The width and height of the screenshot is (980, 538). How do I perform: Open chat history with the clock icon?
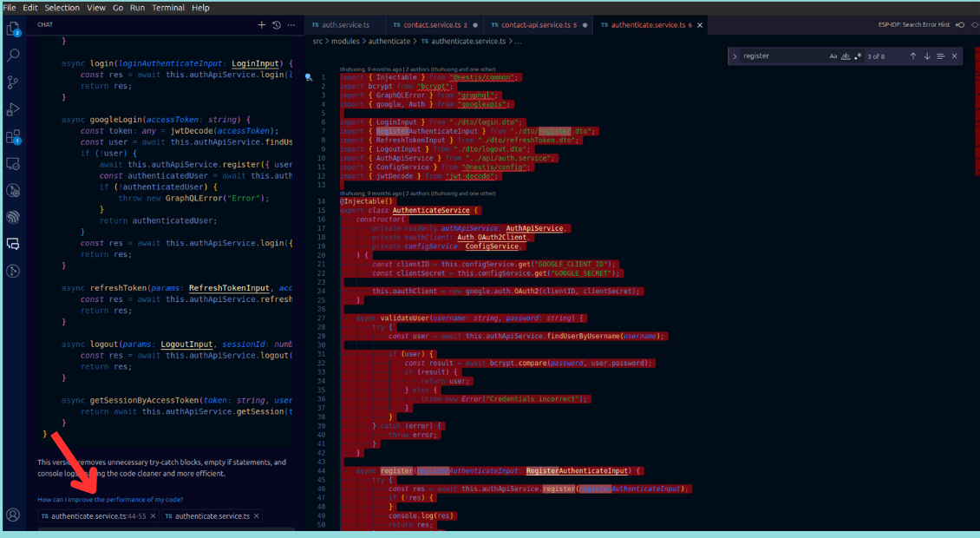coord(276,24)
